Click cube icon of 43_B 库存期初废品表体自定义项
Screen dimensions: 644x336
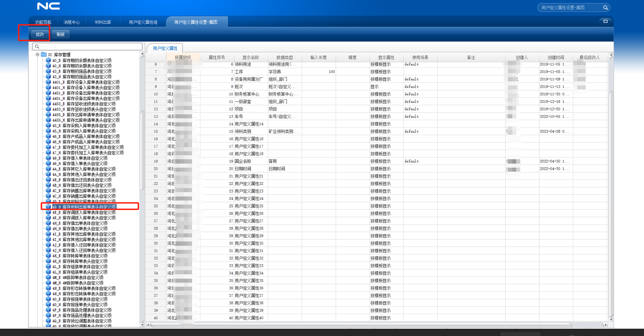pyautogui.click(x=48, y=71)
